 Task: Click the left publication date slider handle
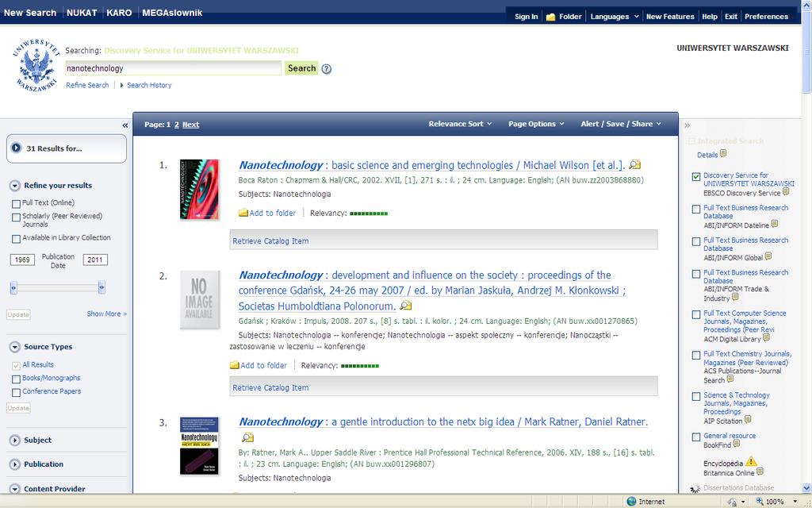point(13,287)
